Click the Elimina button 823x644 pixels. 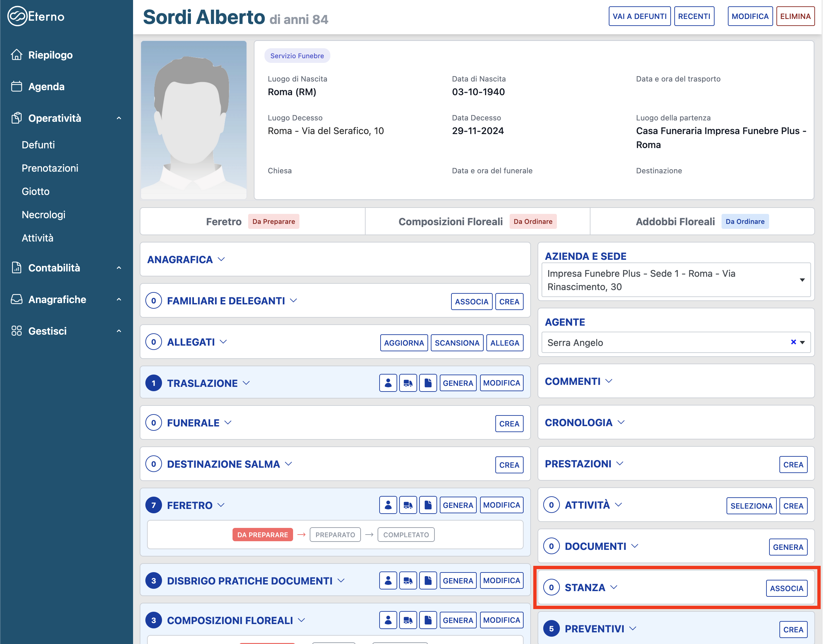pos(795,16)
